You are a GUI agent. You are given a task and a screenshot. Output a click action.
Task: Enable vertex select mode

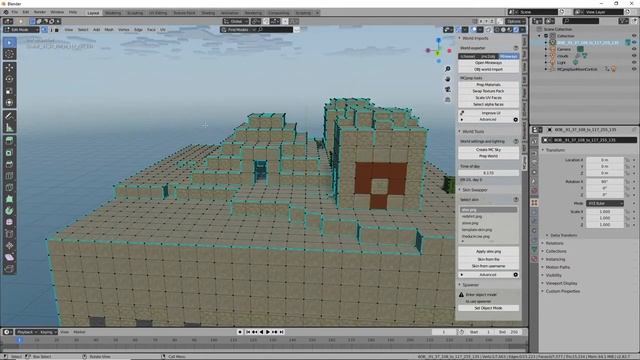pyautogui.click(x=44, y=30)
